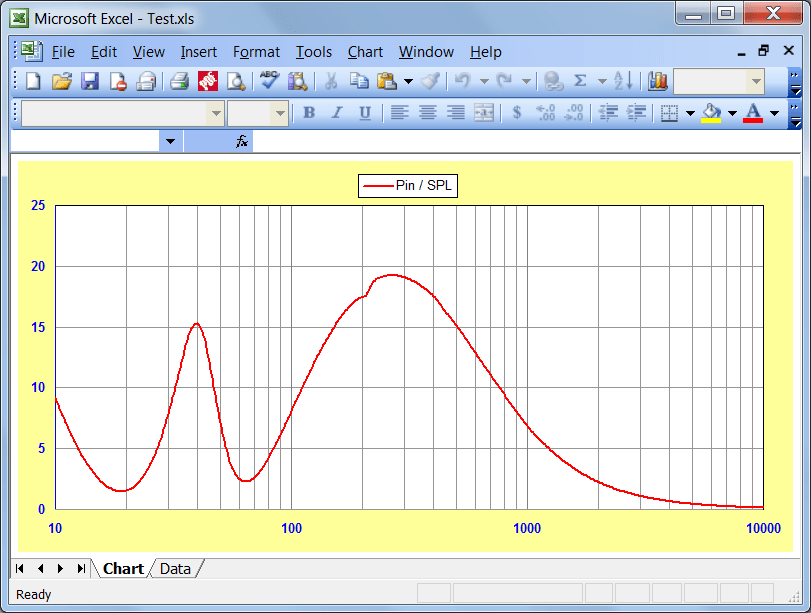Run the ABC spelling check
This screenshot has height=613, width=811.
point(269,81)
